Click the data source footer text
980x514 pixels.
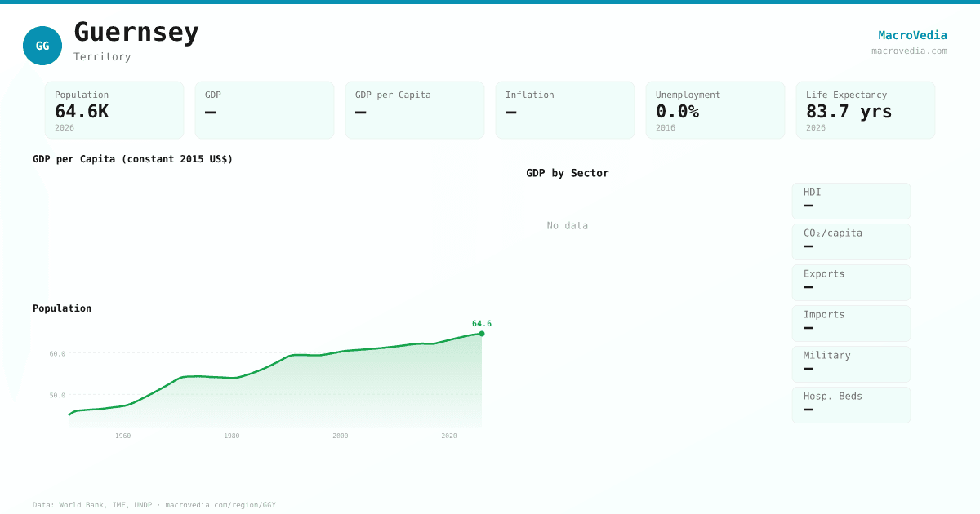pos(154,505)
